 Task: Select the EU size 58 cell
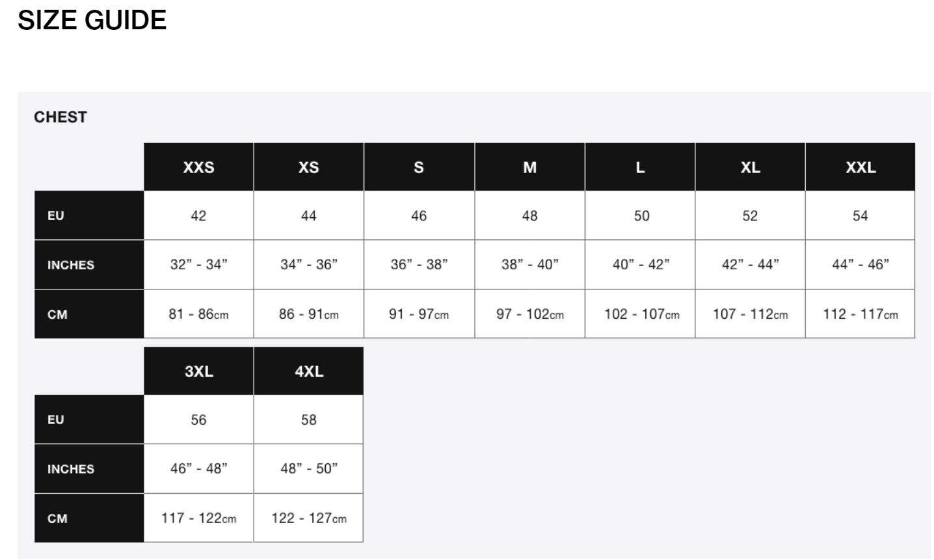coord(309,420)
